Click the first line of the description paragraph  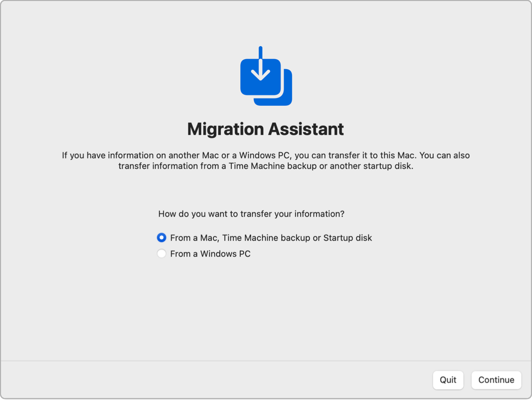[x=265, y=155]
